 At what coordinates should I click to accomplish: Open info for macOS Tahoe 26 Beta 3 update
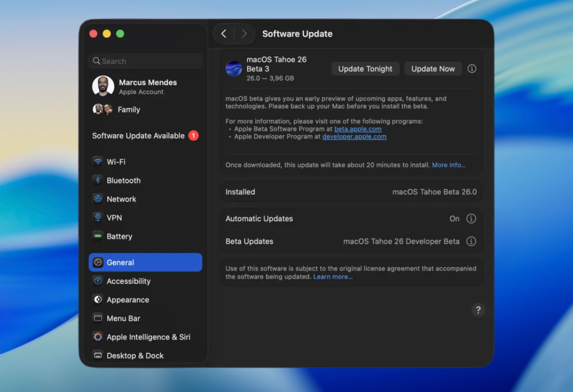coord(472,69)
